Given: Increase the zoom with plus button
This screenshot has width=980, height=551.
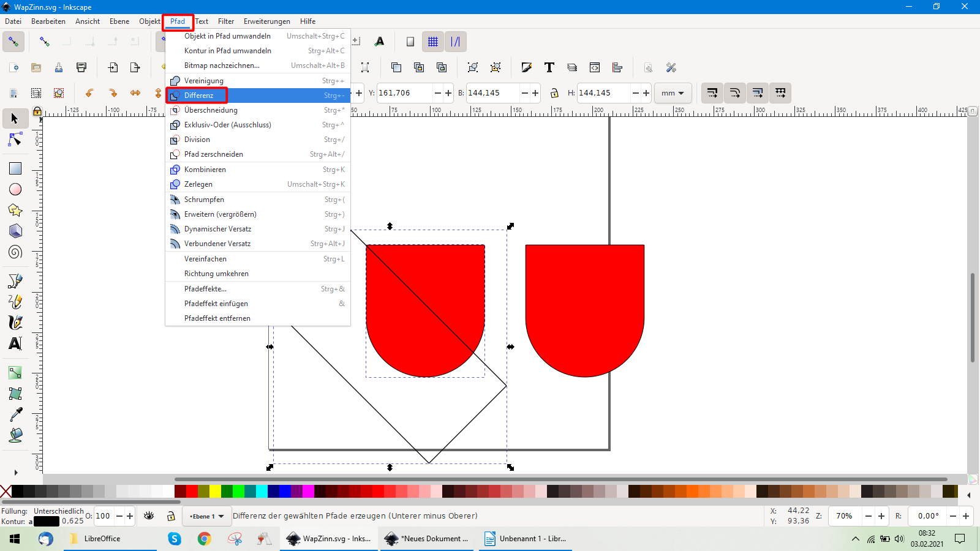Looking at the screenshot, I should coord(881,516).
